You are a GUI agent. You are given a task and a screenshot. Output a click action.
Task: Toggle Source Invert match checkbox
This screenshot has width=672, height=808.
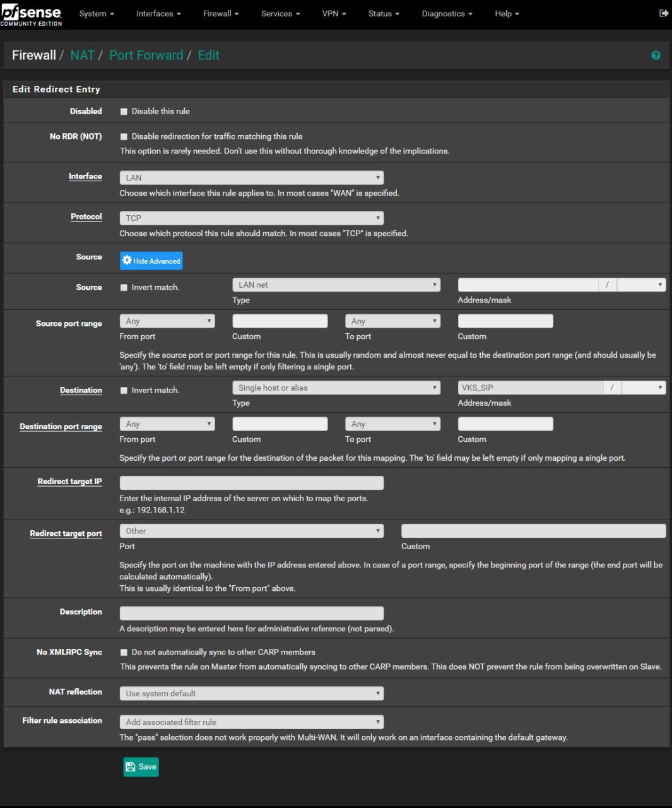point(124,288)
